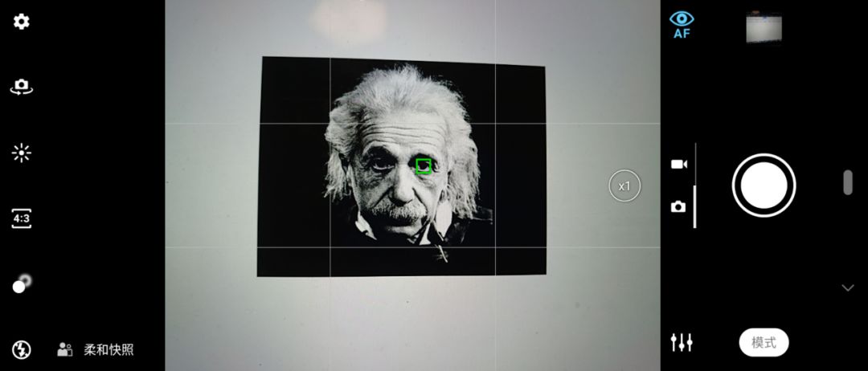Open bokeh background blur effect

(23, 283)
